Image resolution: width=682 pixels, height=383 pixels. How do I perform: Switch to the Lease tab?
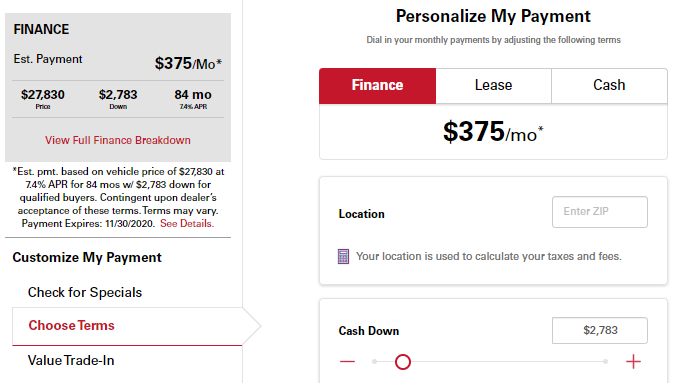pyautogui.click(x=494, y=85)
